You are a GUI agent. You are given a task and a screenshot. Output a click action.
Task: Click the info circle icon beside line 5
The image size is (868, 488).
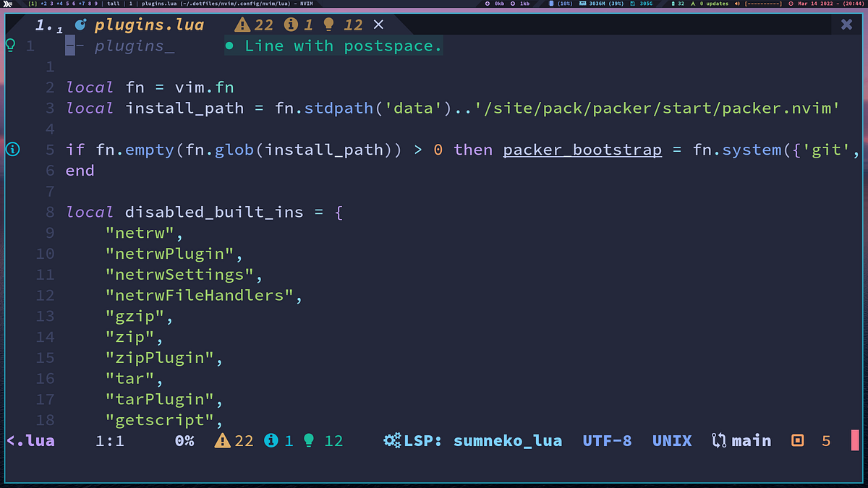click(x=12, y=150)
